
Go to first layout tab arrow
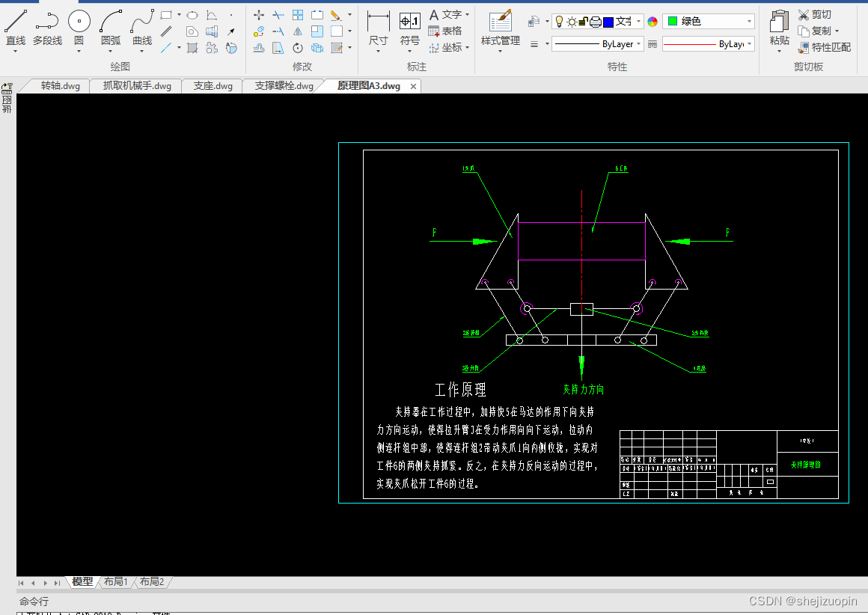pyautogui.click(x=21, y=583)
